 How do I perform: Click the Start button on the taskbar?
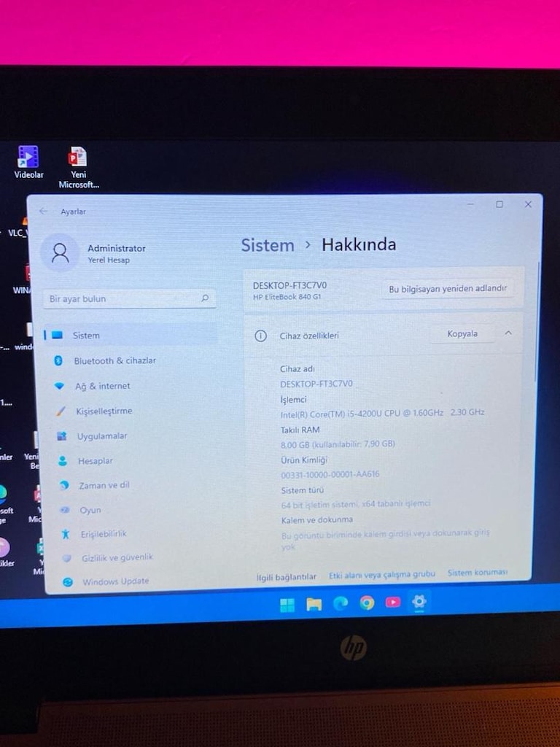(287, 605)
